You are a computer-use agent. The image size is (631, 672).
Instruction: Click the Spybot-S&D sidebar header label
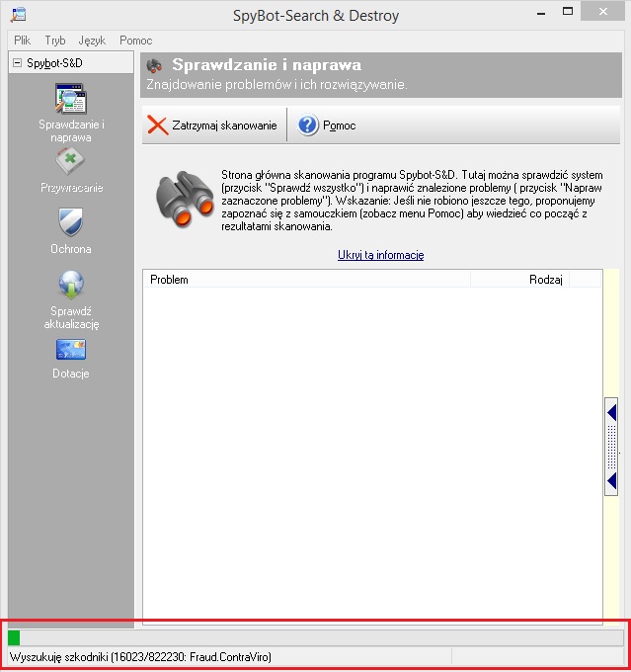click(54, 63)
